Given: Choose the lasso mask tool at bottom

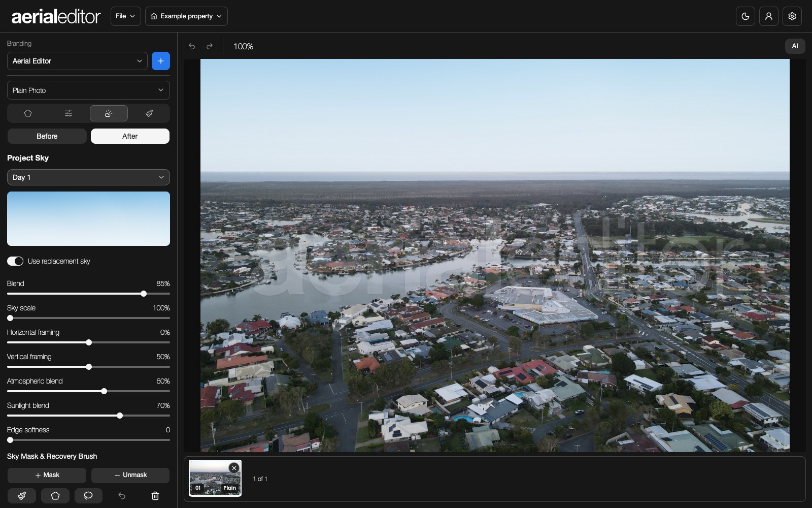Looking at the screenshot, I should [88, 496].
